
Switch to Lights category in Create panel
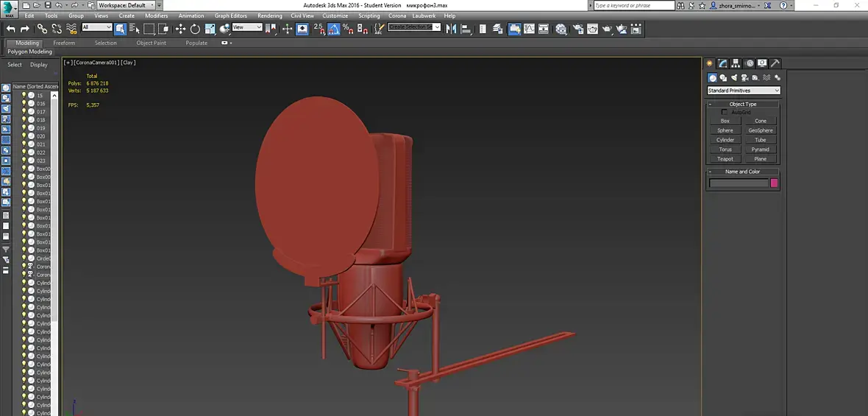(x=734, y=77)
